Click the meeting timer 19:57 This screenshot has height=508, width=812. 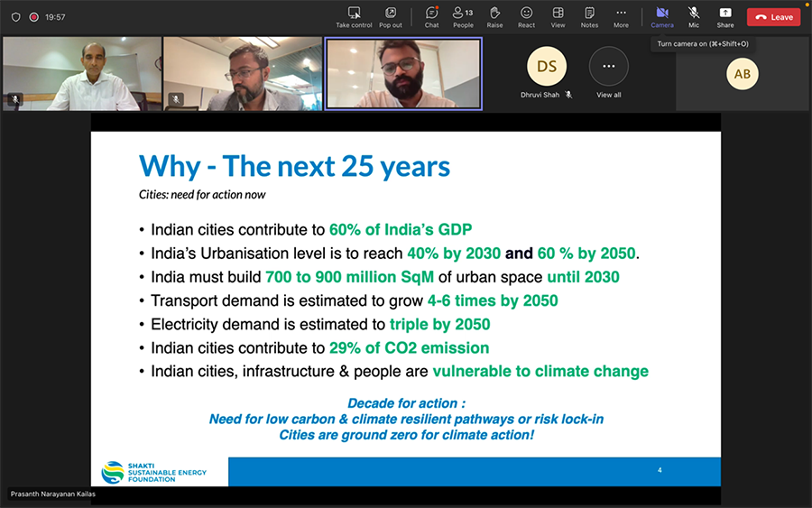tap(55, 17)
